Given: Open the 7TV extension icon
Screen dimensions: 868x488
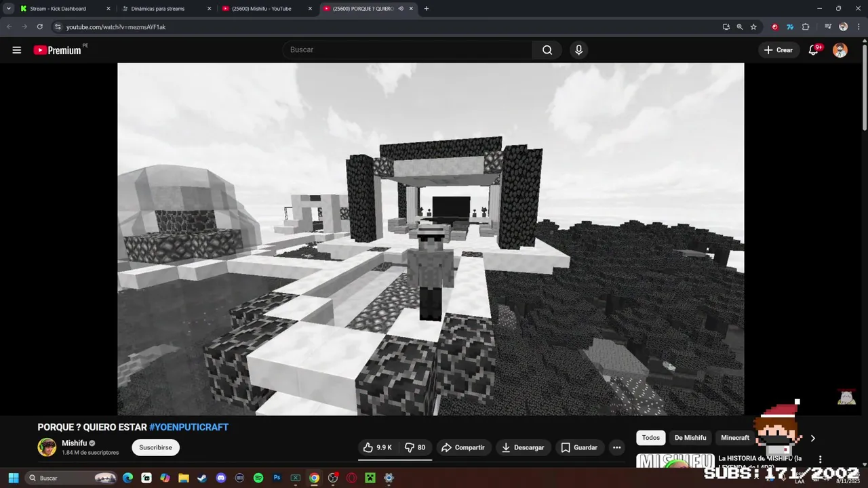Looking at the screenshot, I should [790, 27].
